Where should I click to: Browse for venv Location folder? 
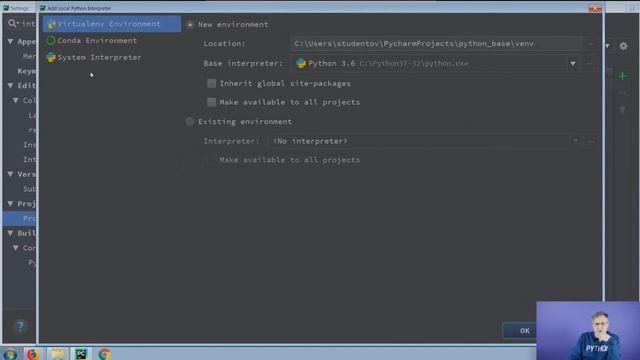pos(591,44)
